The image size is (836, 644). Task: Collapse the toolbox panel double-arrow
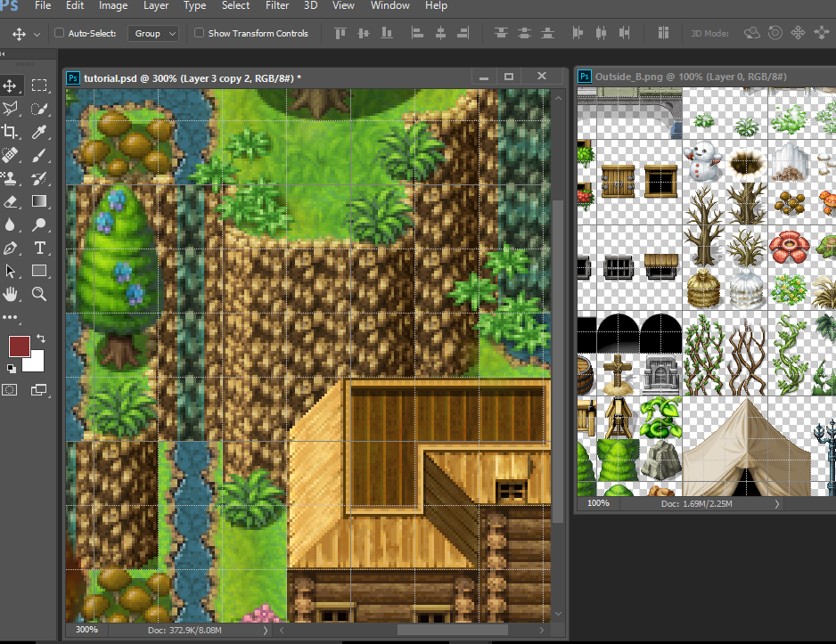pos(4,53)
